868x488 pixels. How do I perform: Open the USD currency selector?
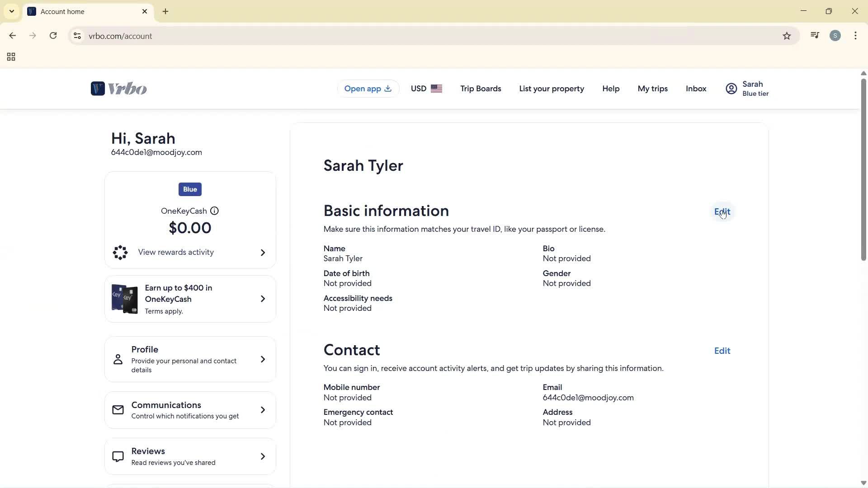pos(426,89)
